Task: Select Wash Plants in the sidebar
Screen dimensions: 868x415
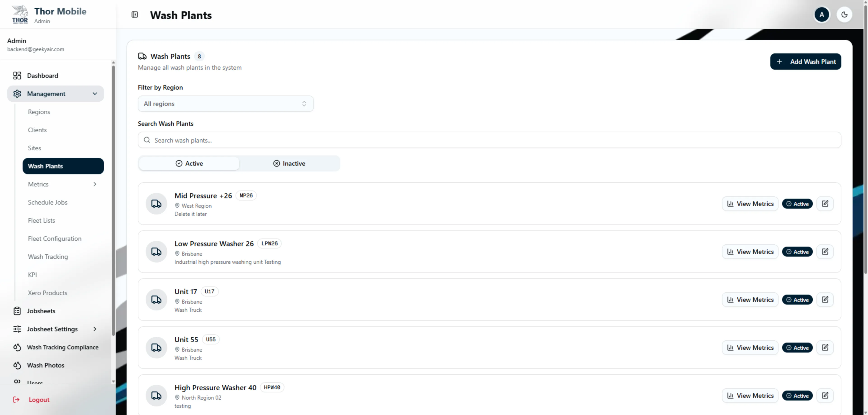Action: click(63, 166)
